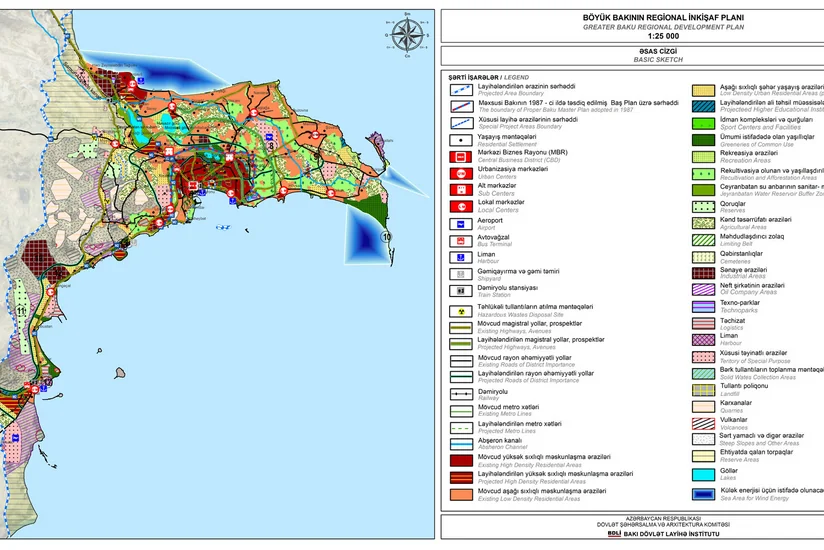Click the blue anchor Harbour legend icon
The height and width of the screenshot is (550, 824).
[x=461, y=257]
